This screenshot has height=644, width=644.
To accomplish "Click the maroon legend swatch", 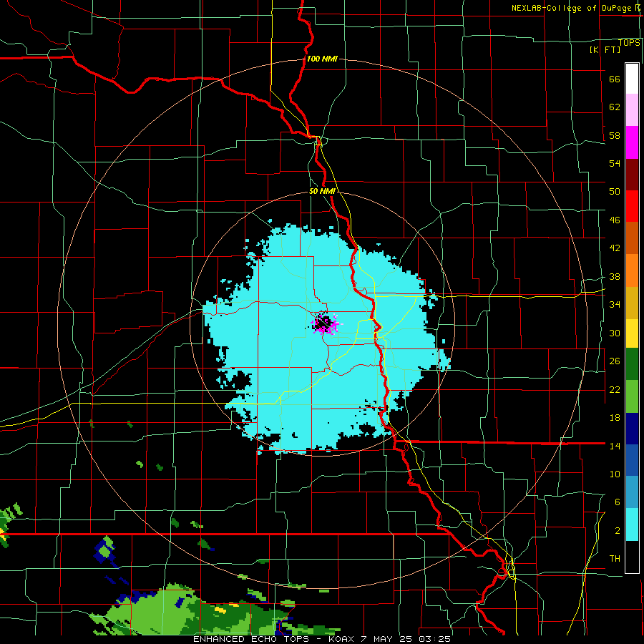I will [x=632, y=174].
